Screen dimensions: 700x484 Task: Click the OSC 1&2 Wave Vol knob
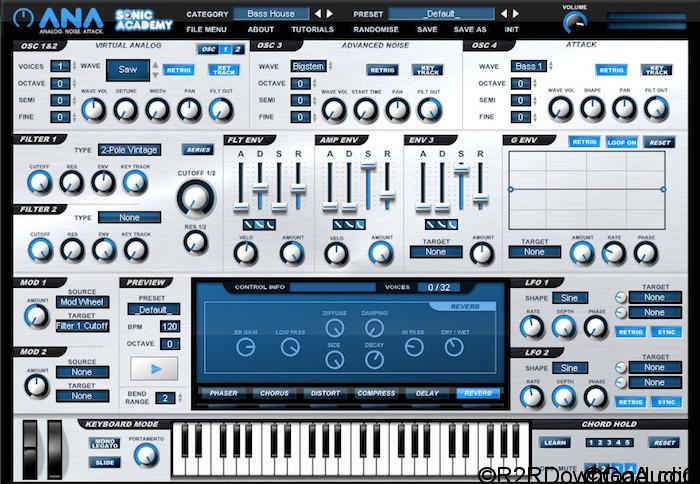tap(94, 110)
